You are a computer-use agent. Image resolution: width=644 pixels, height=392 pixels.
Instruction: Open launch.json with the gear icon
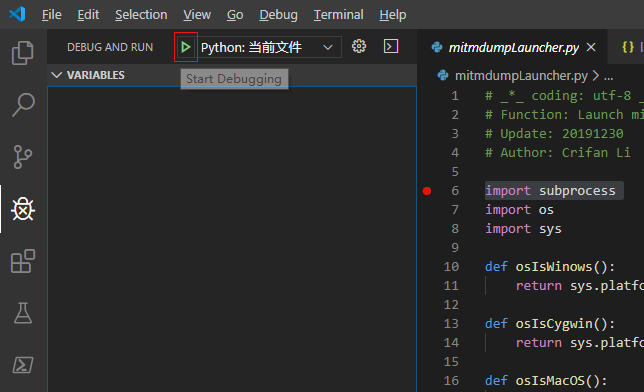point(359,46)
